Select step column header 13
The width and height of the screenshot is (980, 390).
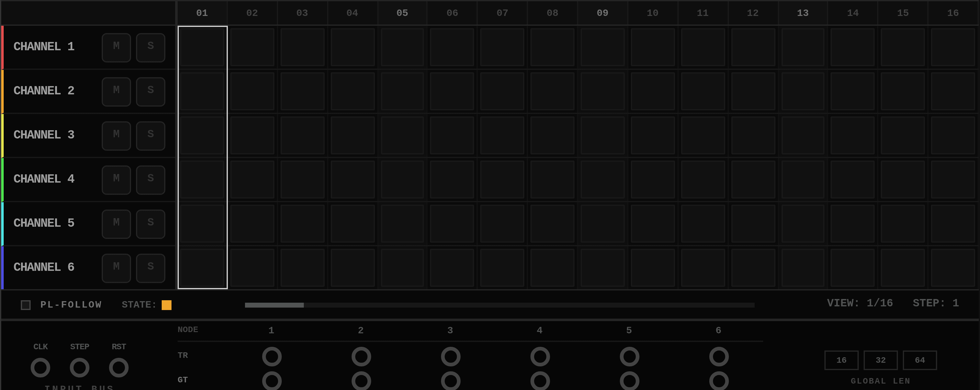[x=802, y=13]
